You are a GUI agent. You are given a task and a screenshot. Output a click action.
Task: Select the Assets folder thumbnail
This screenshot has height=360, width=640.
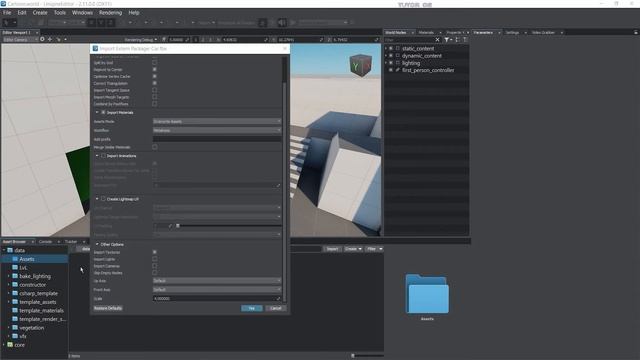coord(427,294)
